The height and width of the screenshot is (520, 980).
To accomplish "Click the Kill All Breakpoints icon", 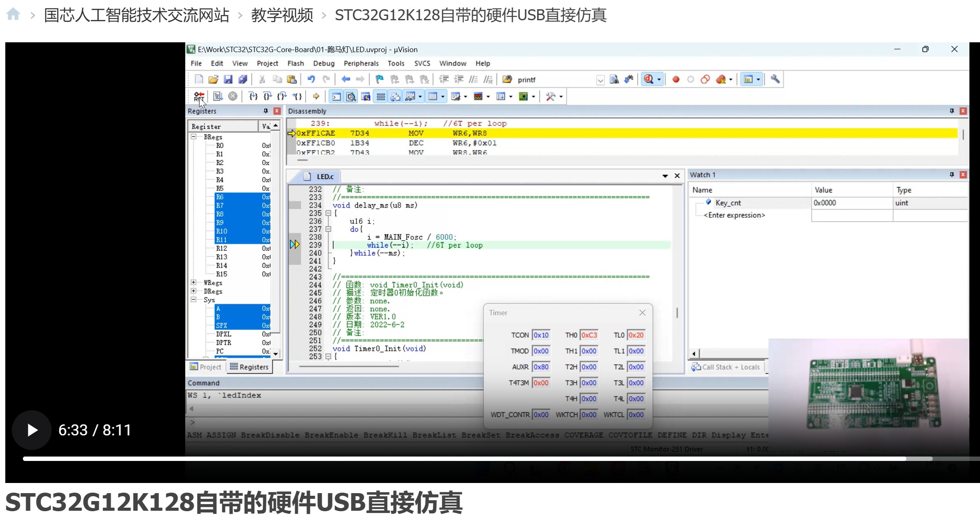I will tap(721, 79).
